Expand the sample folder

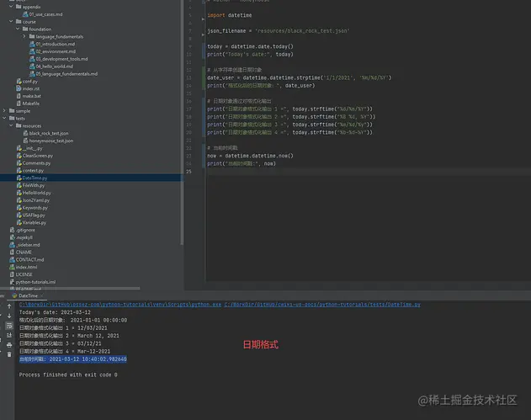pos(4,111)
